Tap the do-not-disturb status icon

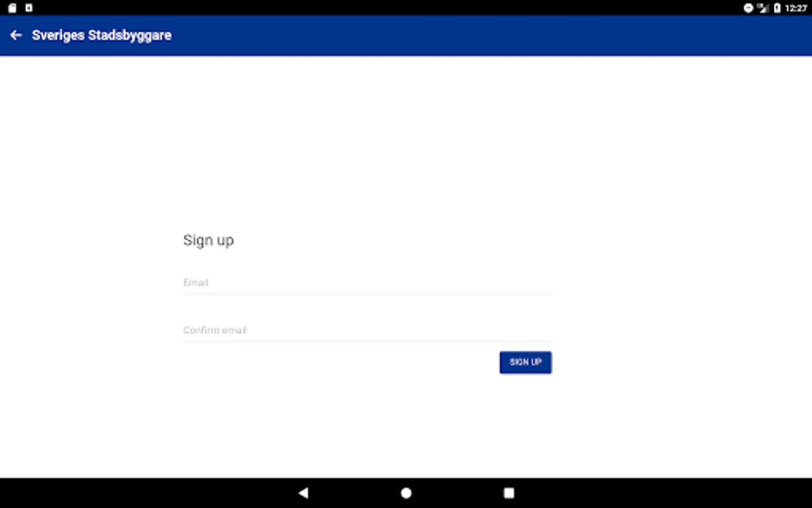748,8
